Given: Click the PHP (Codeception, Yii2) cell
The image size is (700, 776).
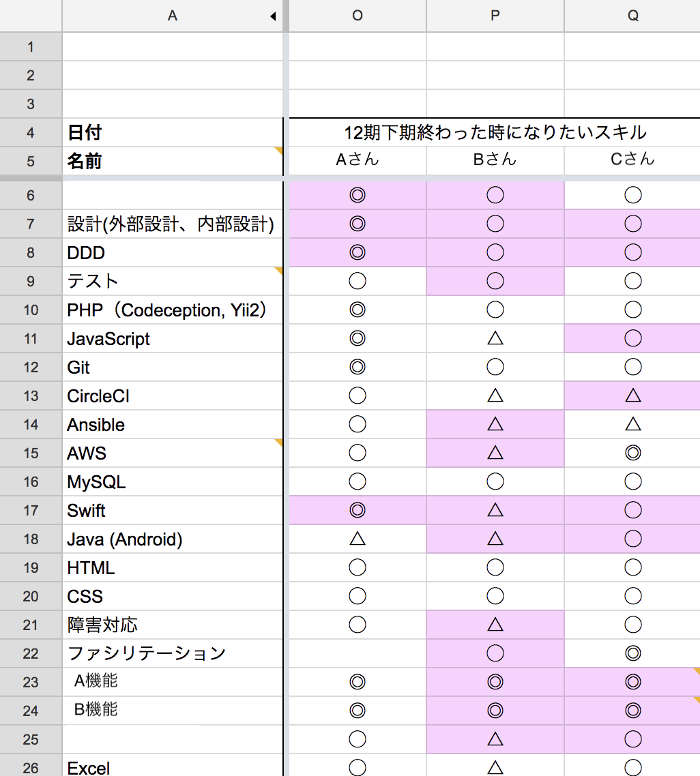Looking at the screenshot, I should click(173, 310).
